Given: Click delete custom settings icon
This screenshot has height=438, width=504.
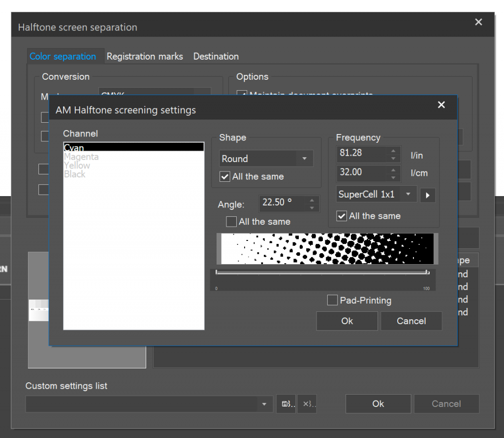Looking at the screenshot, I should point(307,404).
